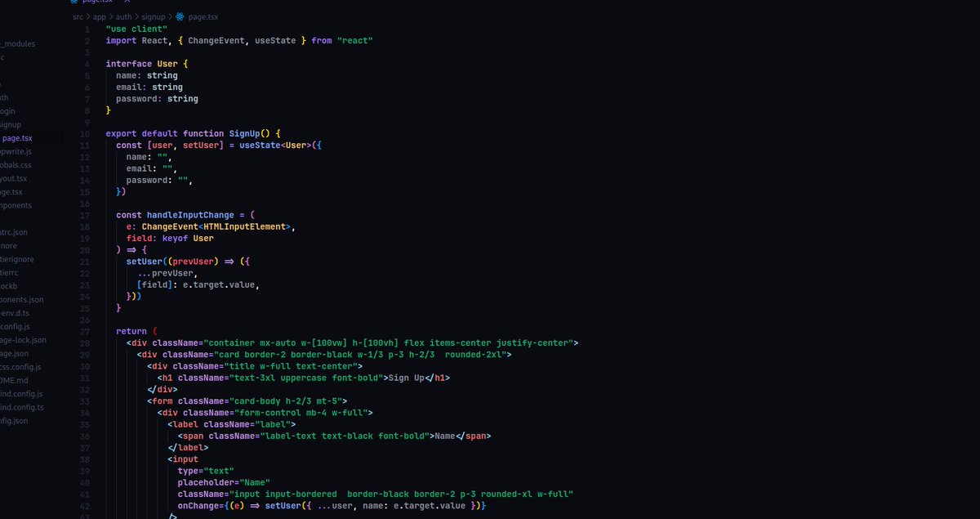
Task: Click the 'return' keyword on line 27
Action: tap(131, 331)
